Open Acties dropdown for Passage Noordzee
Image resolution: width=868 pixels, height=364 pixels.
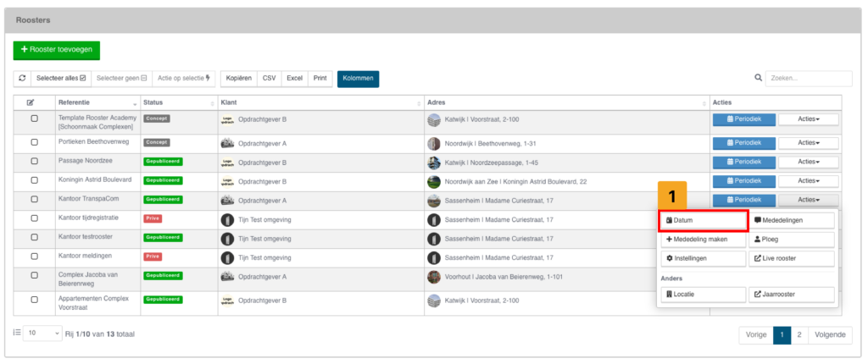coord(808,163)
